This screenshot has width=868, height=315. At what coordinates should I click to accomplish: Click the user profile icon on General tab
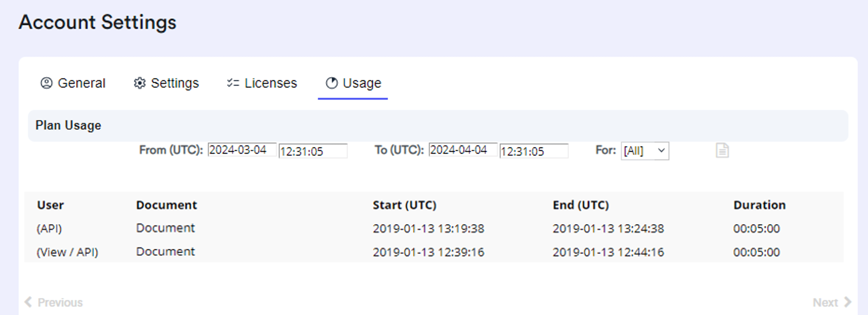coord(46,83)
